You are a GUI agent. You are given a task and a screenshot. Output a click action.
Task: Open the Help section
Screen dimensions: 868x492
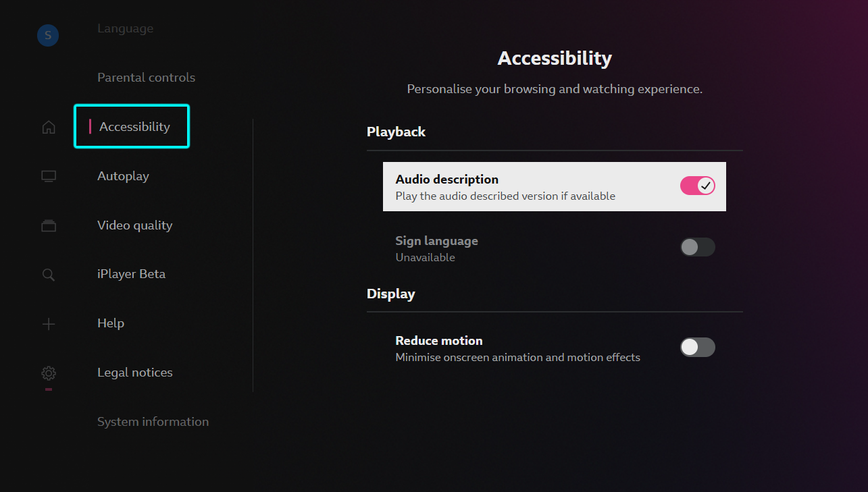(110, 323)
